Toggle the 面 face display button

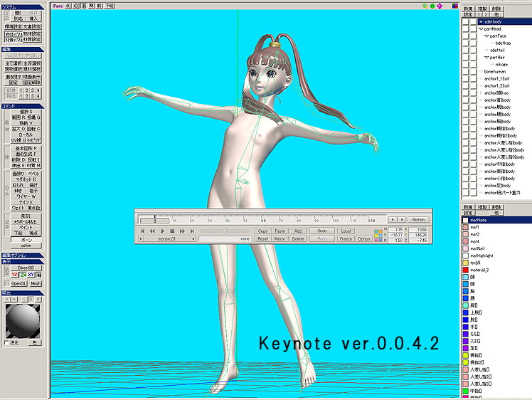click(83, 6)
